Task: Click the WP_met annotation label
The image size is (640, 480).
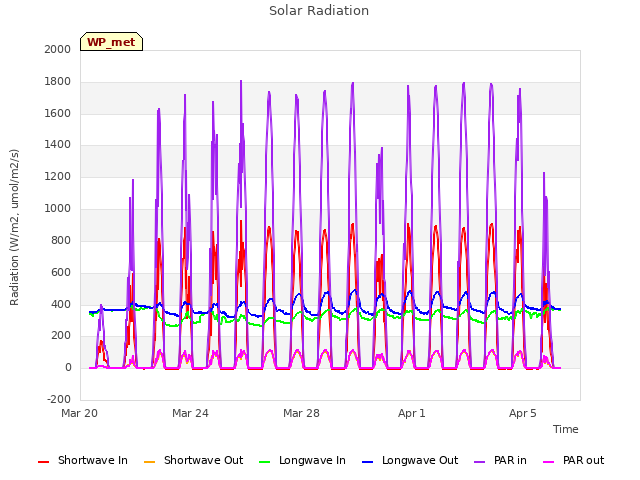Action: 111,42
